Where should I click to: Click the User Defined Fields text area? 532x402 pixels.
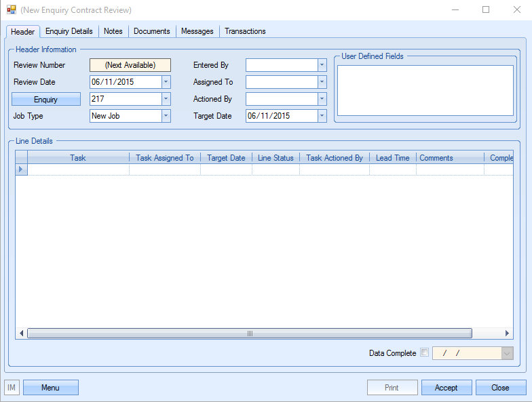(425, 90)
